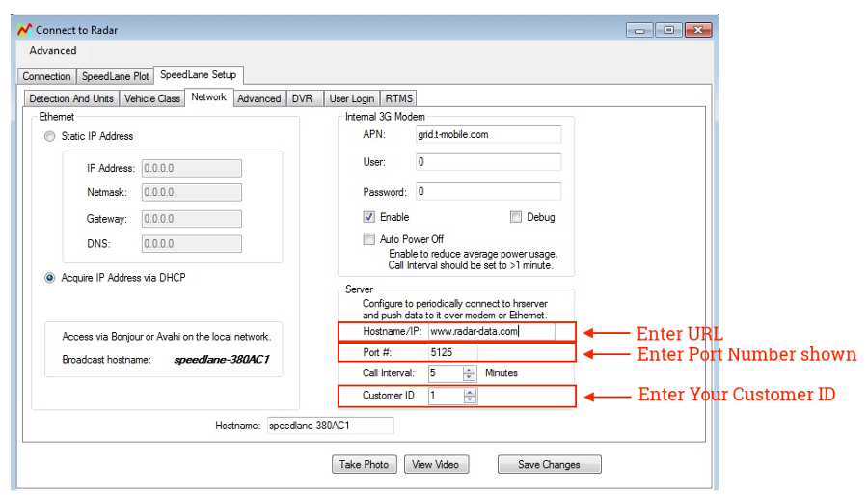
Task: Switch to the Connection tab
Action: tap(46, 76)
